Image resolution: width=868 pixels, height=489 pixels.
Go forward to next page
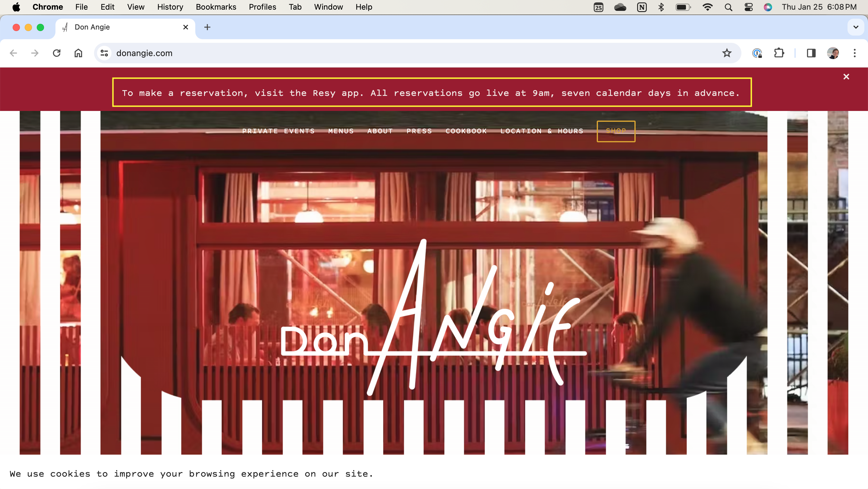pyautogui.click(x=35, y=53)
